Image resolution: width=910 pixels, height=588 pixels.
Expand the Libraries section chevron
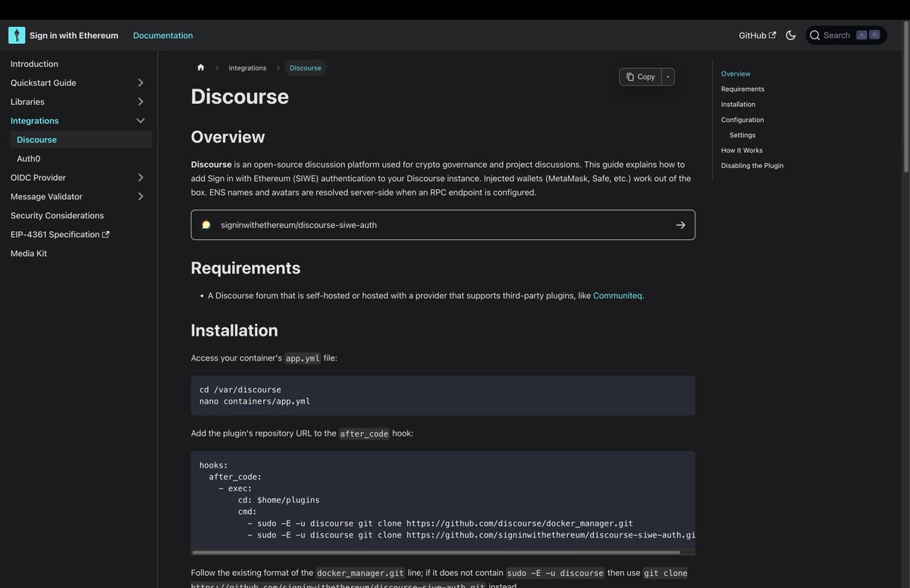click(x=140, y=102)
